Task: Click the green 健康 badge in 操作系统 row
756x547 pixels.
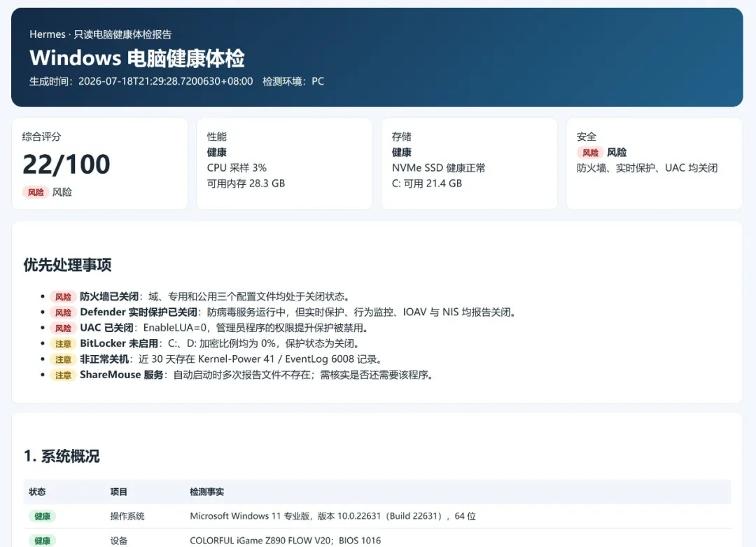Action: click(43, 516)
